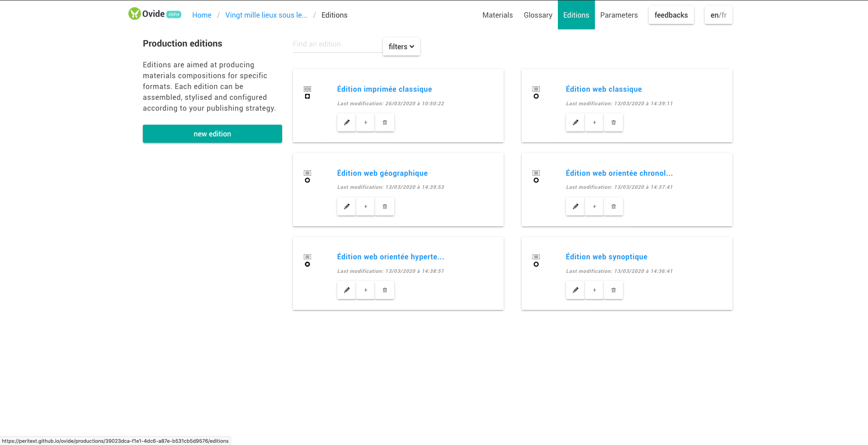Focus the Find an edition search field
The image size is (868, 445).
click(338, 44)
